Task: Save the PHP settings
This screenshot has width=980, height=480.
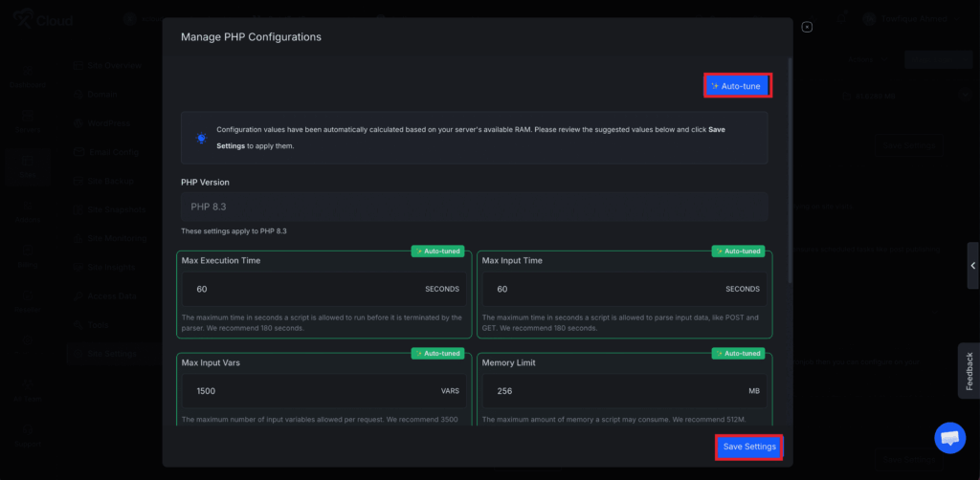Action: (x=749, y=447)
